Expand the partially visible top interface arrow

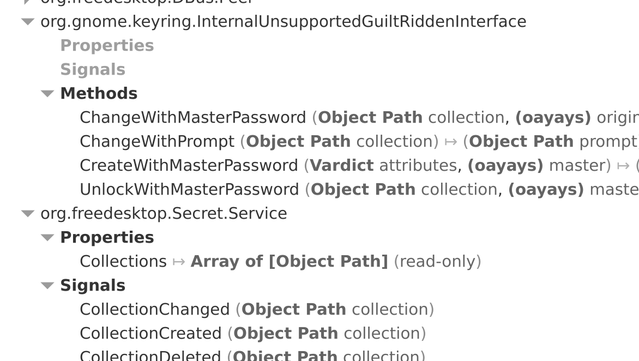[x=28, y=2]
